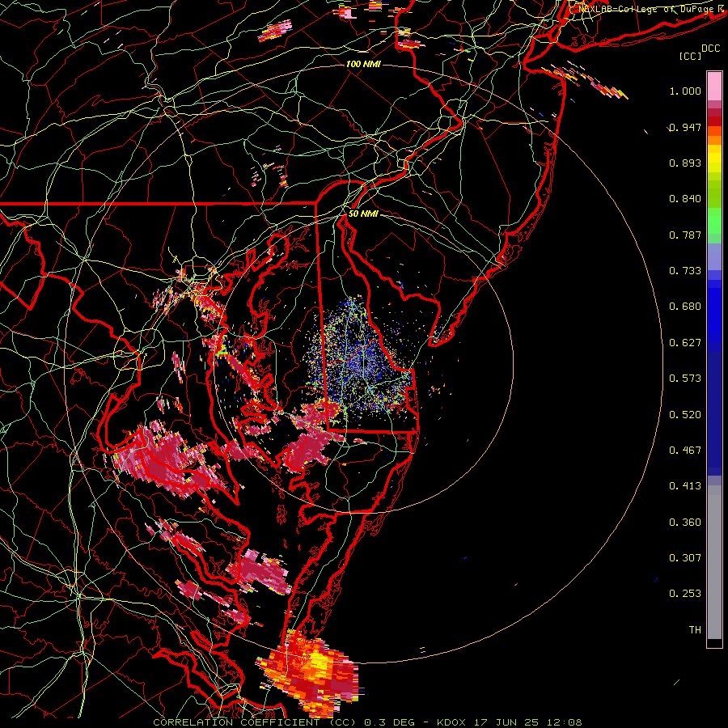The height and width of the screenshot is (728, 728).
Task: Click the lavender color bar segment near 0.733
Action: 714,257
